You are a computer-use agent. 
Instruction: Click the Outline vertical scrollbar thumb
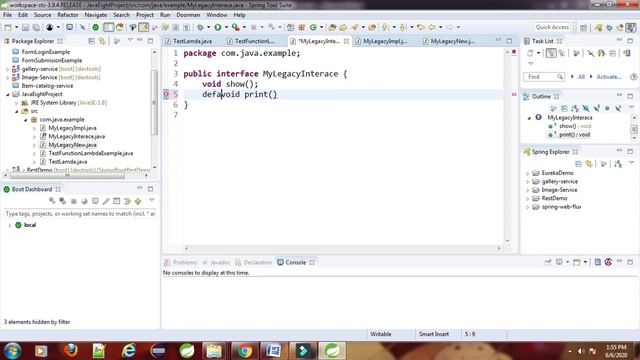[634, 129]
